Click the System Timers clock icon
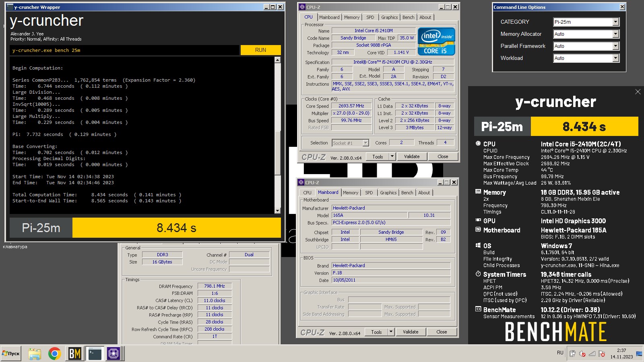 point(478,274)
